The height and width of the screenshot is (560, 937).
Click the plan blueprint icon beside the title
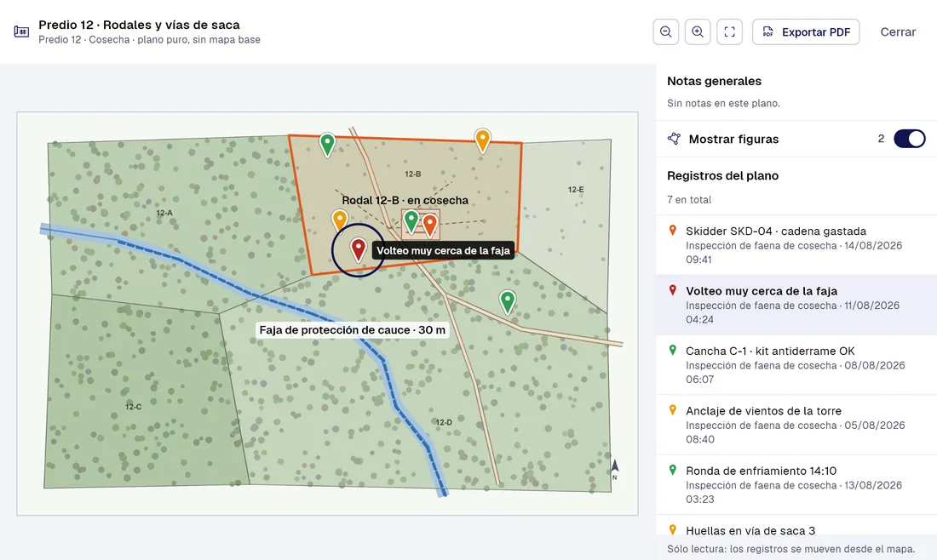21,31
